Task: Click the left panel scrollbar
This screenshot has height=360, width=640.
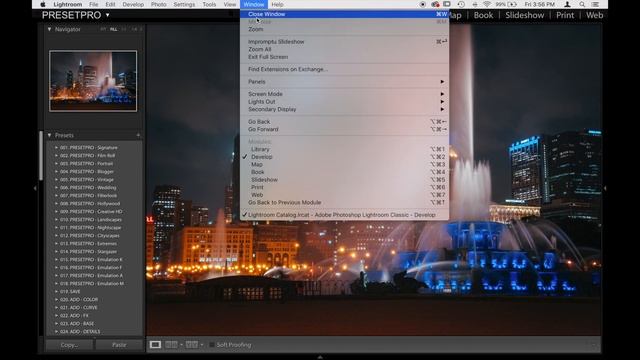Action: coord(41,156)
